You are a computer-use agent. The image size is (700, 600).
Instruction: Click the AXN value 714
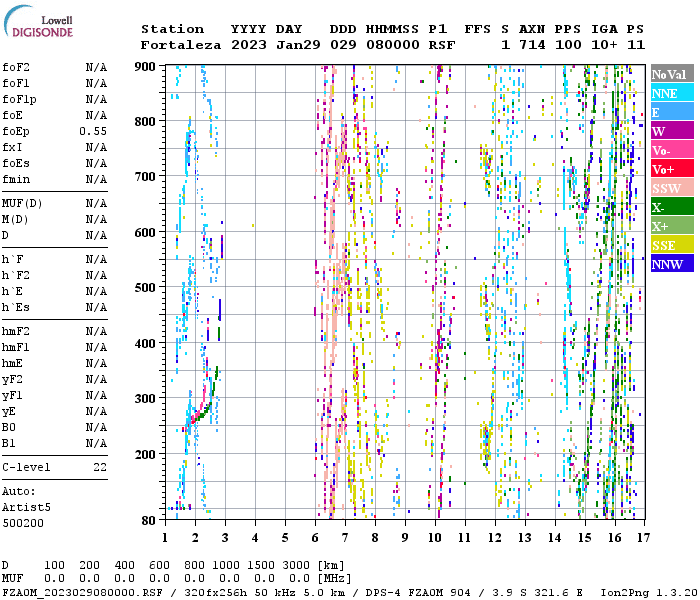[x=532, y=45]
